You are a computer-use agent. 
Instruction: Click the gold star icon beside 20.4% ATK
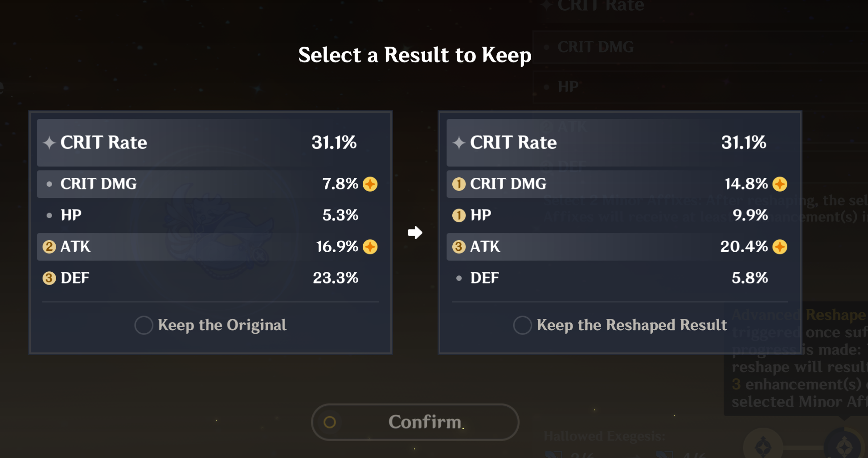click(x=780, y=247)
